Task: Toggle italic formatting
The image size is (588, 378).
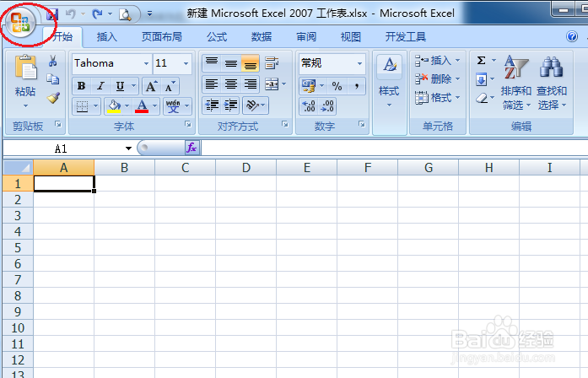Action: point(100,86)
